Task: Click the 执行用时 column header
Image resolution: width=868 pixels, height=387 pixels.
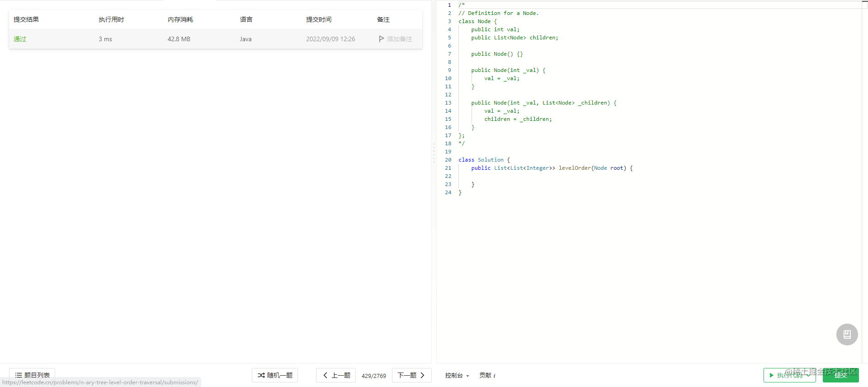Action: (111, 19)
